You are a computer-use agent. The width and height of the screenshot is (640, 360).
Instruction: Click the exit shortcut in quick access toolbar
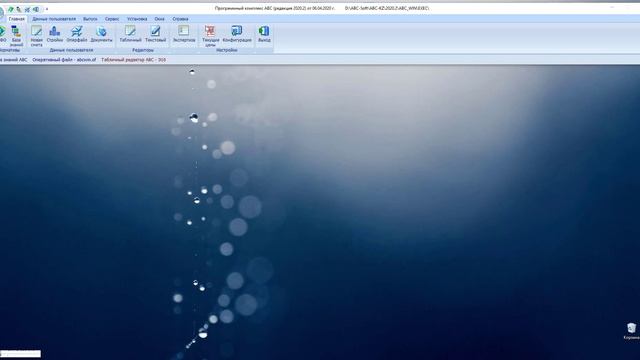(x=36, y=9)
